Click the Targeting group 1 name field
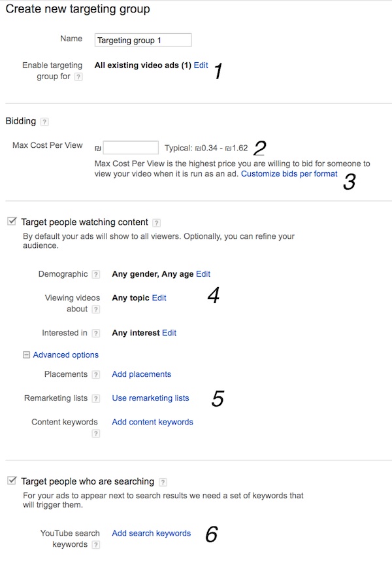 click(x=143, y=40)
